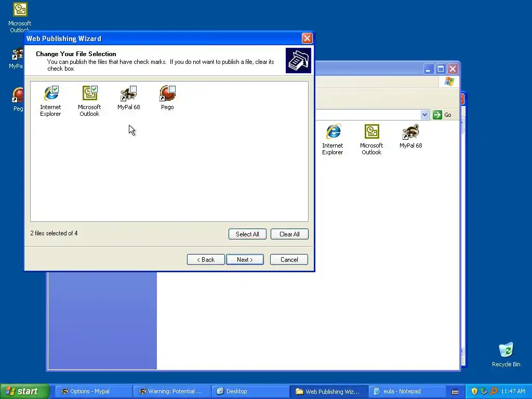Switch to Options - Mypal taskbar button
This screenshot has width=532, height=399.
tap(92, 391)
